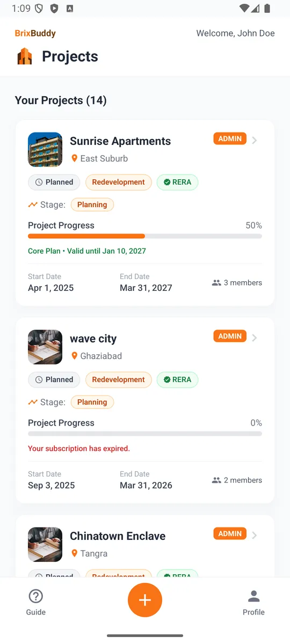Expand Chinatown Enclave with its chevron arrow
This screenshot has height=644, width=290.
(x=255, y=535)
